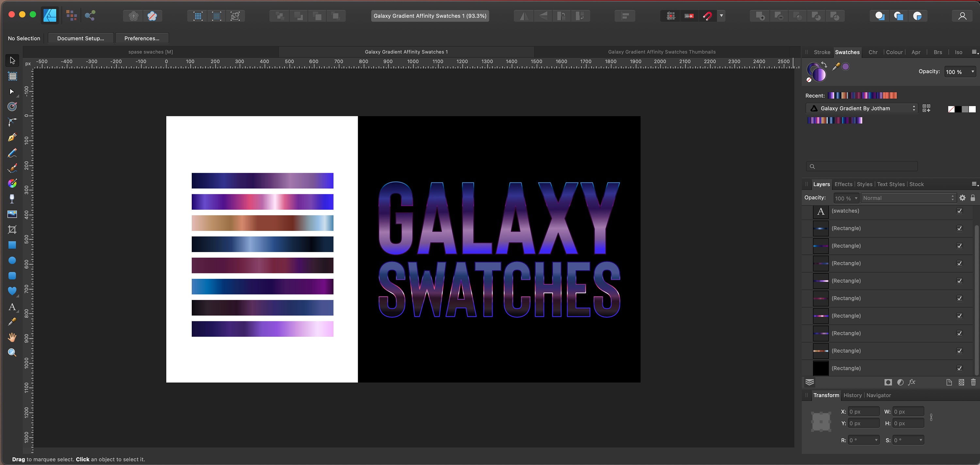Delete layer with trash icon
The image size is (980, 465).
973,382
